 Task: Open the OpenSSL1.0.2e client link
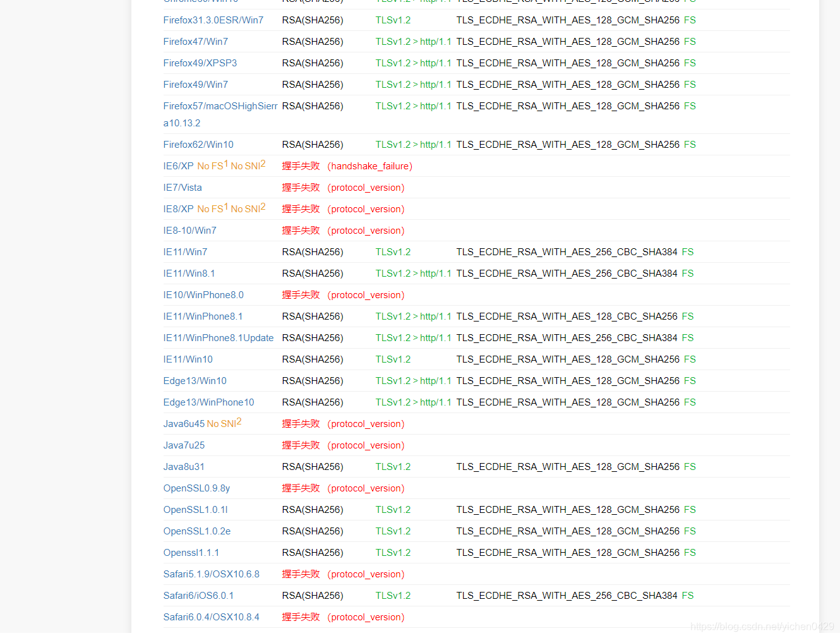[197, 531]
